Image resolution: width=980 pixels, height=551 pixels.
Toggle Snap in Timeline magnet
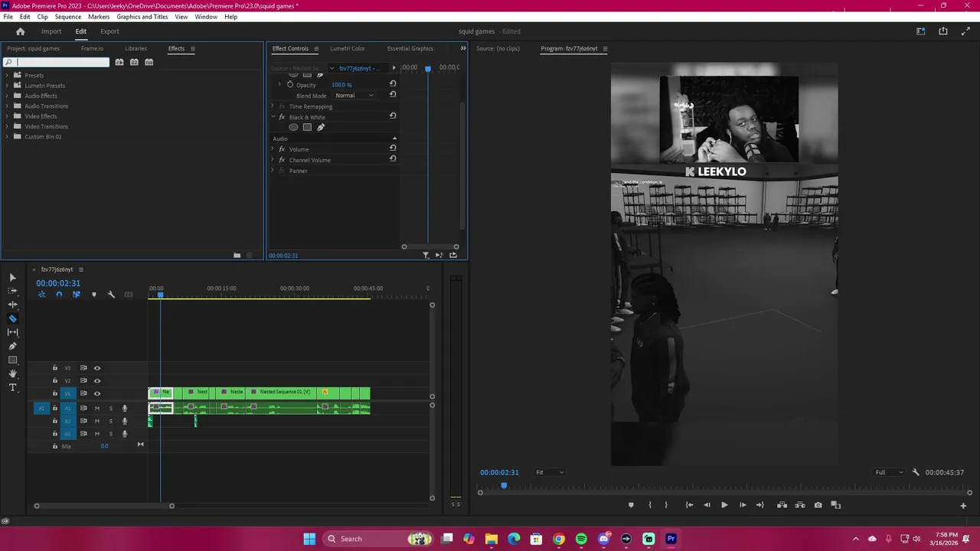[x=59, y=295]
